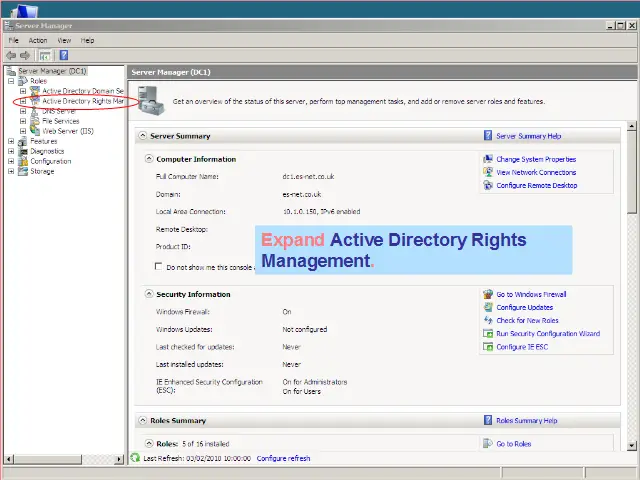The height and width of the screenshot is (480, 640).
Task: Collapse the Server Summary section
Action: click(142, 136)
